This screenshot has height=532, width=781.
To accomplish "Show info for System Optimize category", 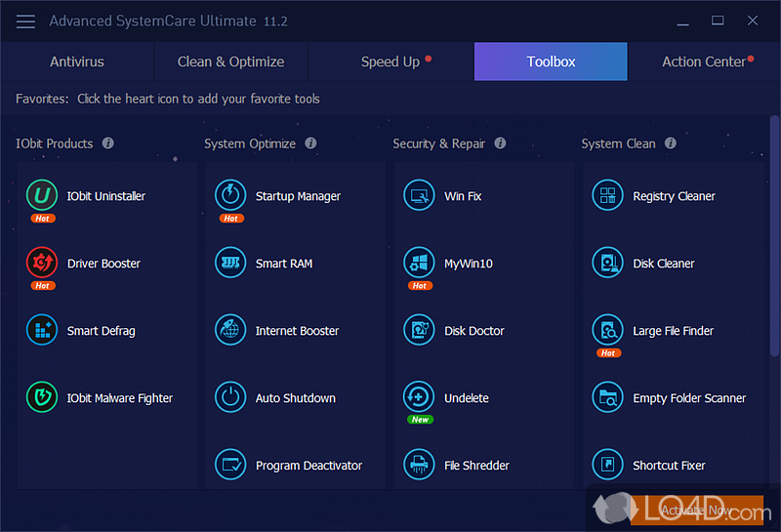I will tap(310, 143).
